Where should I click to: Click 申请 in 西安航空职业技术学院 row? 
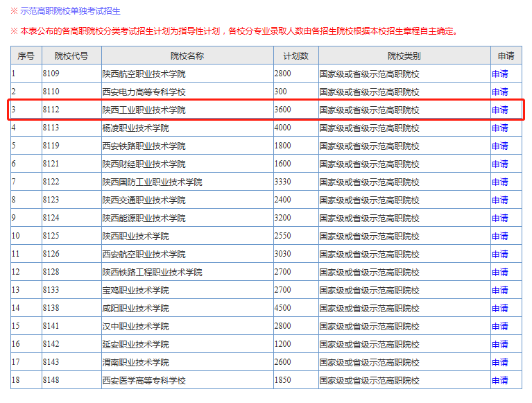[499, 254]
